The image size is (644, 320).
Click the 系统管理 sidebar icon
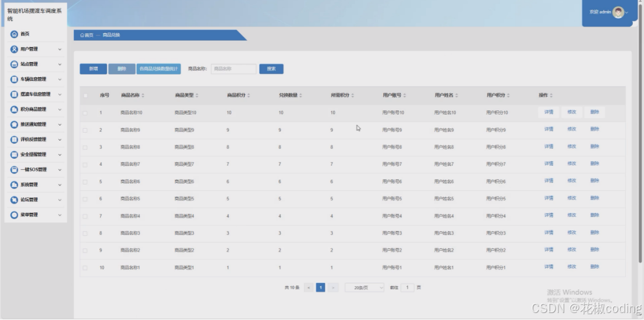[14, 184]
